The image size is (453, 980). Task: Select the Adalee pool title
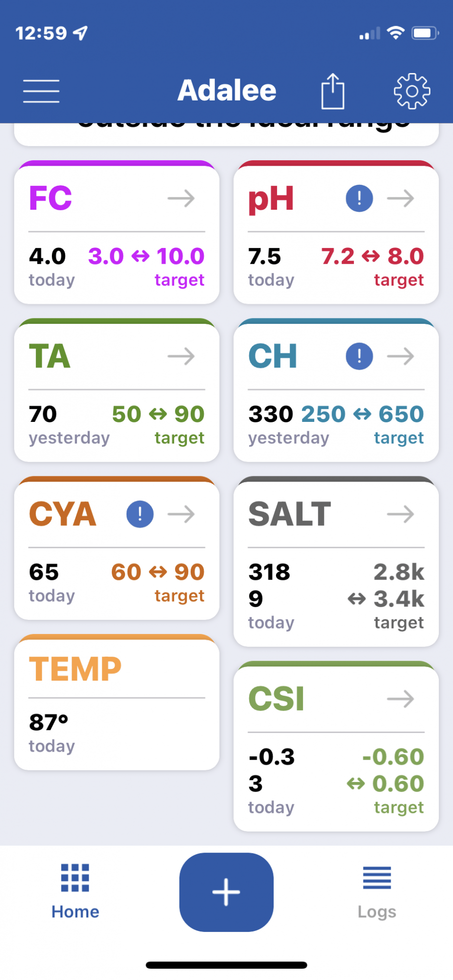click(x=227, y=91)
